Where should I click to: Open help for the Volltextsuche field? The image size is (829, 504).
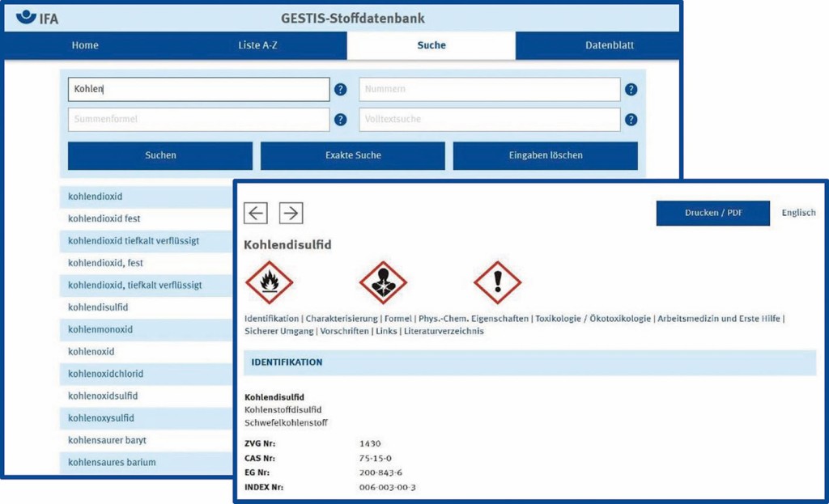[631, 120]
